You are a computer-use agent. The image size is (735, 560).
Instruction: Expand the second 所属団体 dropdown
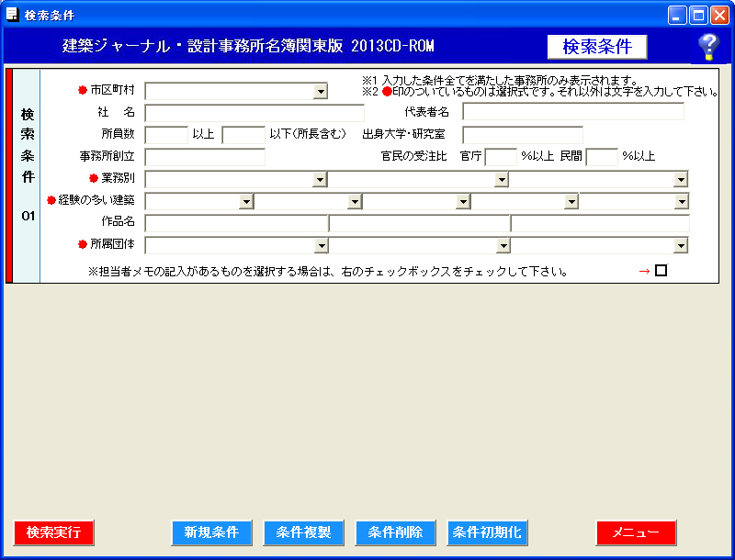coord(503,245)
